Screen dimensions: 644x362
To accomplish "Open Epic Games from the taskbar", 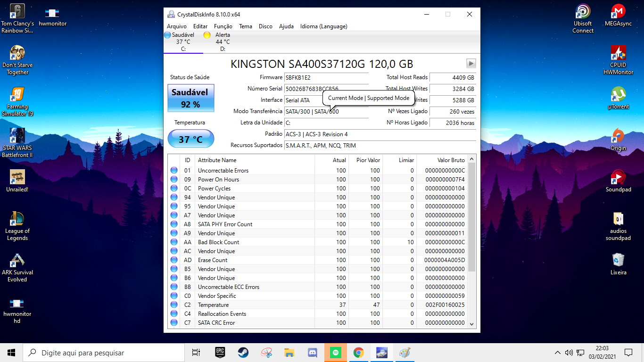I will pos(220,353).
